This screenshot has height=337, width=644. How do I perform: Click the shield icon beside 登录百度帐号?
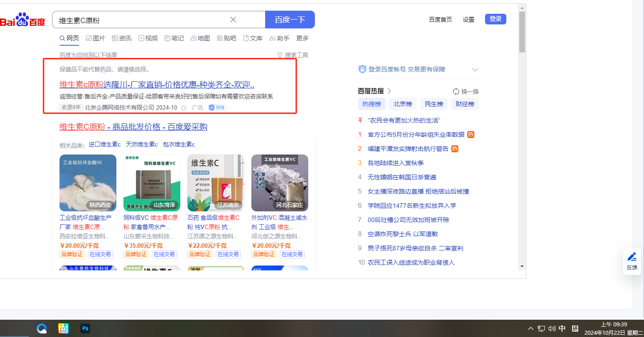[362, 69]
